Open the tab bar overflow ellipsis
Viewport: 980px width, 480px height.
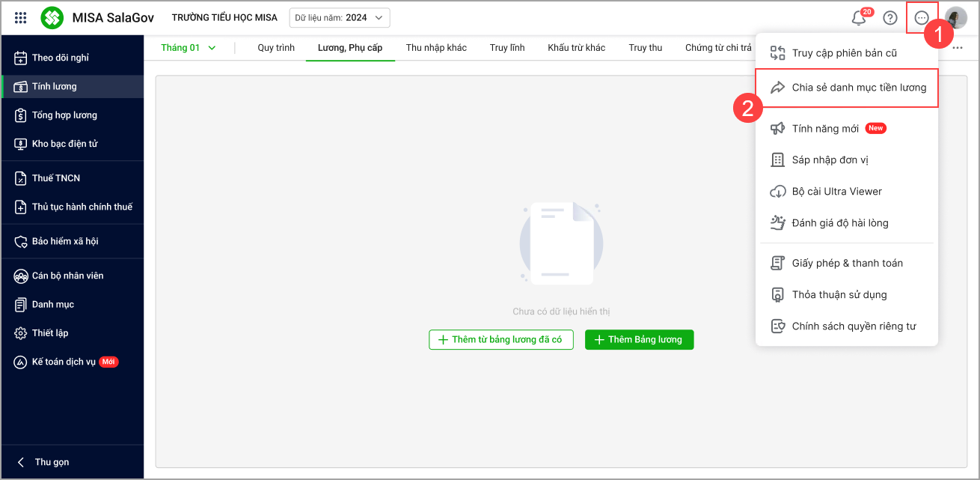click(x=958, y=48)
